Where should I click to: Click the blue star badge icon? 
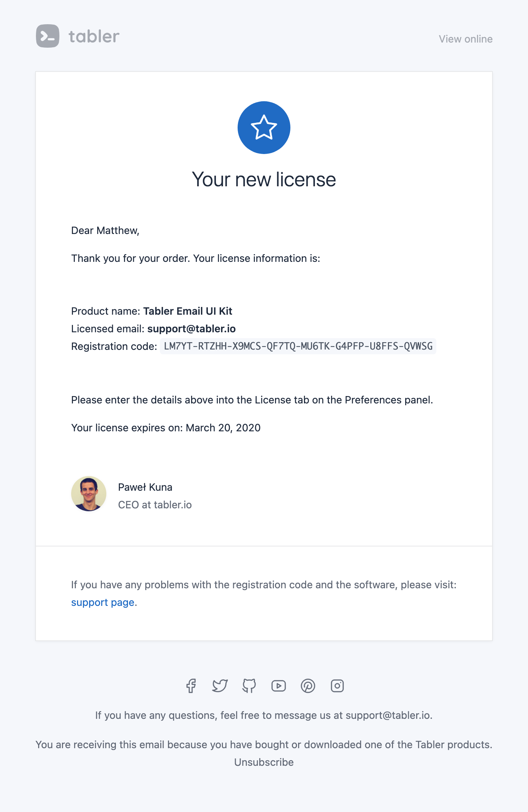click(264, 128)
